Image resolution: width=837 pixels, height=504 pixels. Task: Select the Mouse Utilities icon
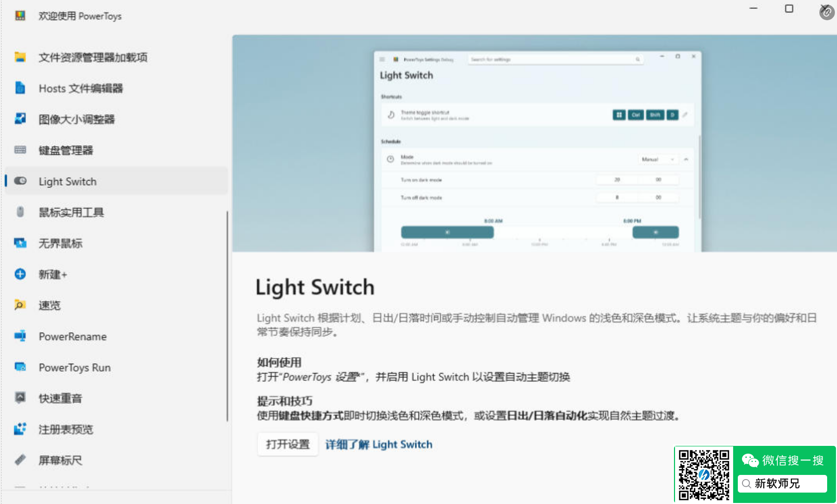click(20, 212)
